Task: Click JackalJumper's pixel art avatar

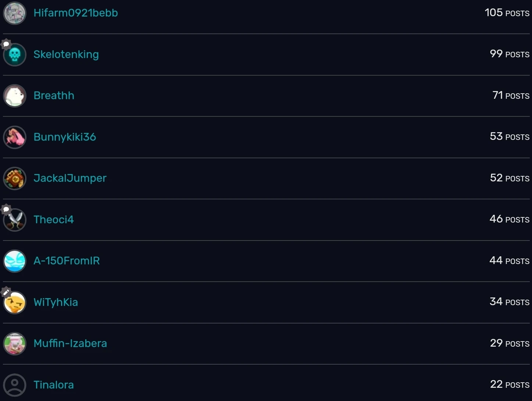Action: click(15, 178)
